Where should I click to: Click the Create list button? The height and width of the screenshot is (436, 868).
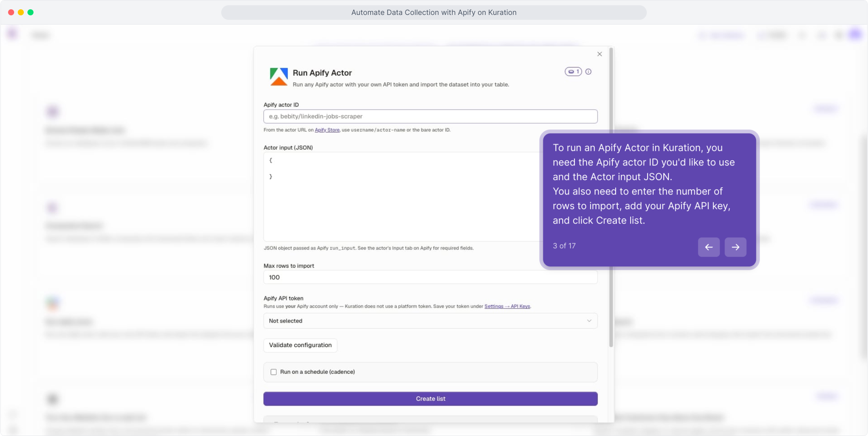pyautogui.click(x=430, y=399)
